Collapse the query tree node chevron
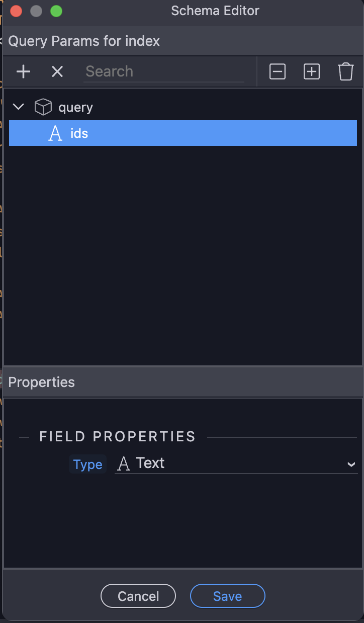Screen dimensions: 364x623 (19, 107)
